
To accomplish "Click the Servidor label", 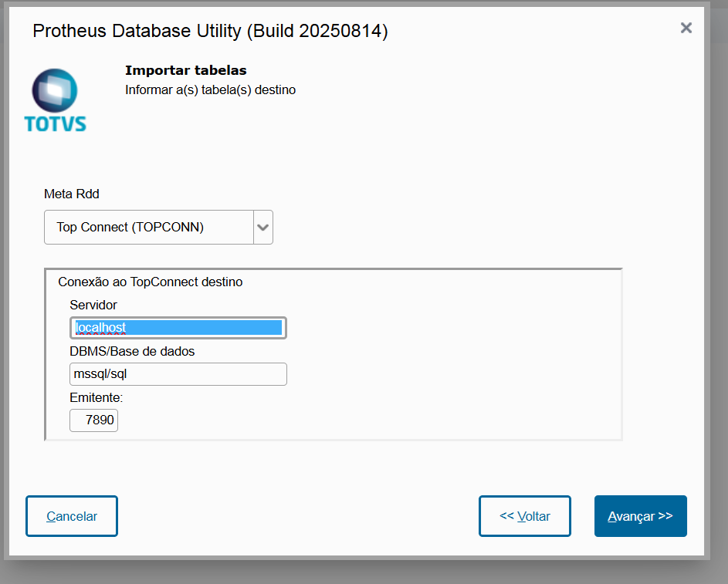I will pyautogui.click(x=93, y=305).
